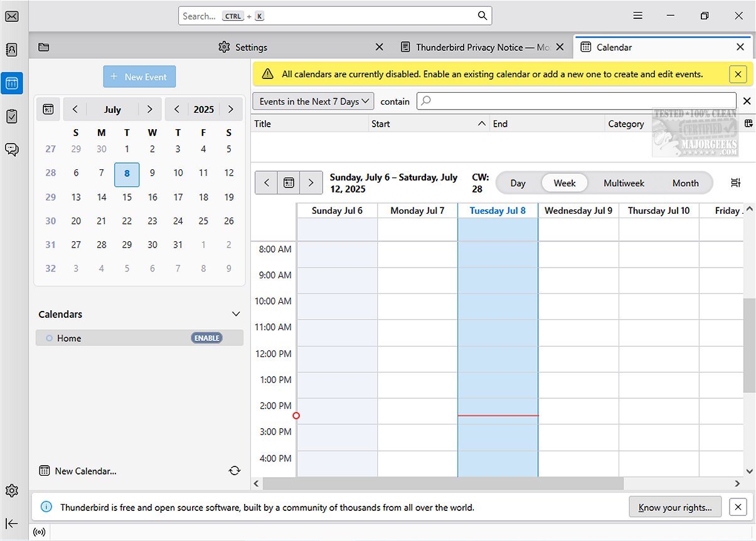The width and height of the screenshot is (756, 541).
Task: Click scroll down arrow on vertical scrollbar
Action: coord(750,471)
